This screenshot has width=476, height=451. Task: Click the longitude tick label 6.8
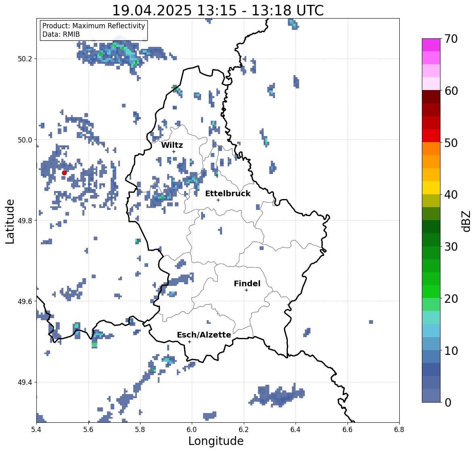click(x=399, y=430)
